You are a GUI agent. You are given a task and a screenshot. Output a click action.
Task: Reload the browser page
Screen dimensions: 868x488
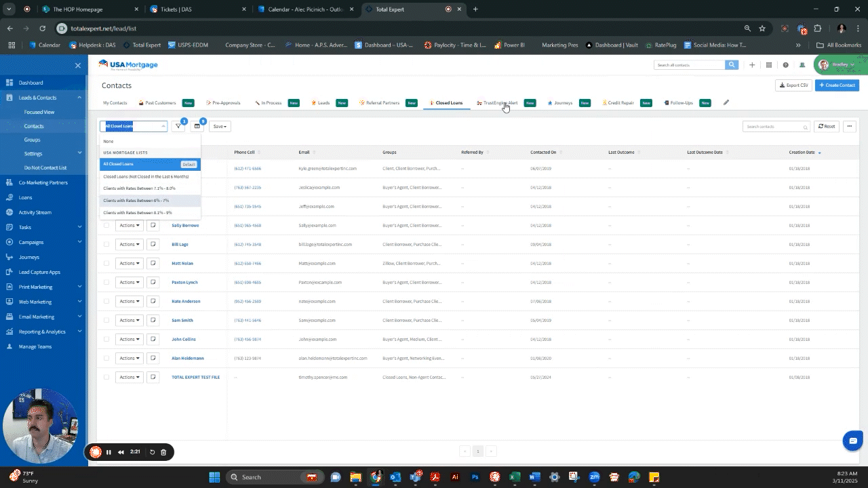click(x=43, y=28)
